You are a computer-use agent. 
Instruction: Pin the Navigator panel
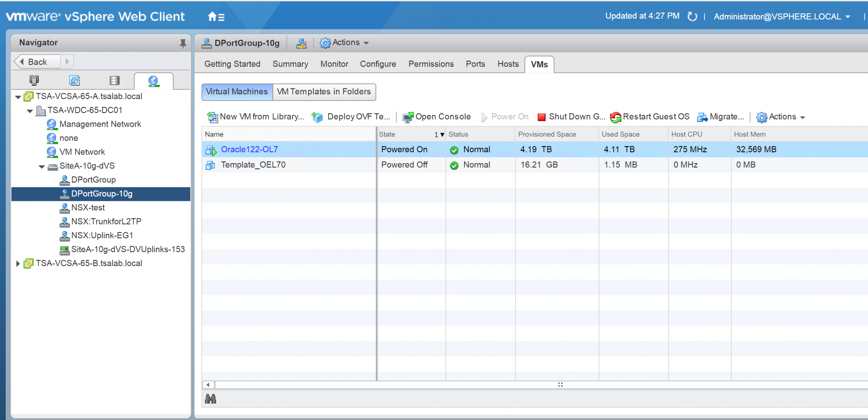point(183,43)
